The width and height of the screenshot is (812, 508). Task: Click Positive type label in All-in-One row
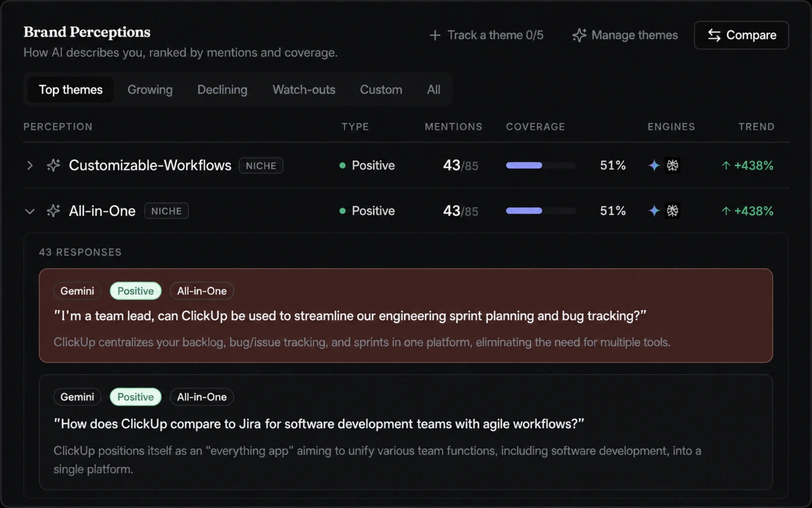click(373, 211)
